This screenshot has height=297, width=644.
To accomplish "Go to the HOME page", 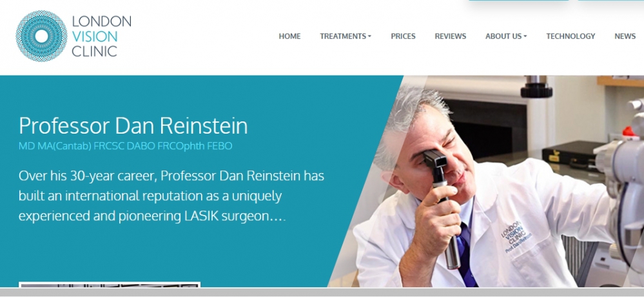I will click(289, 36).
